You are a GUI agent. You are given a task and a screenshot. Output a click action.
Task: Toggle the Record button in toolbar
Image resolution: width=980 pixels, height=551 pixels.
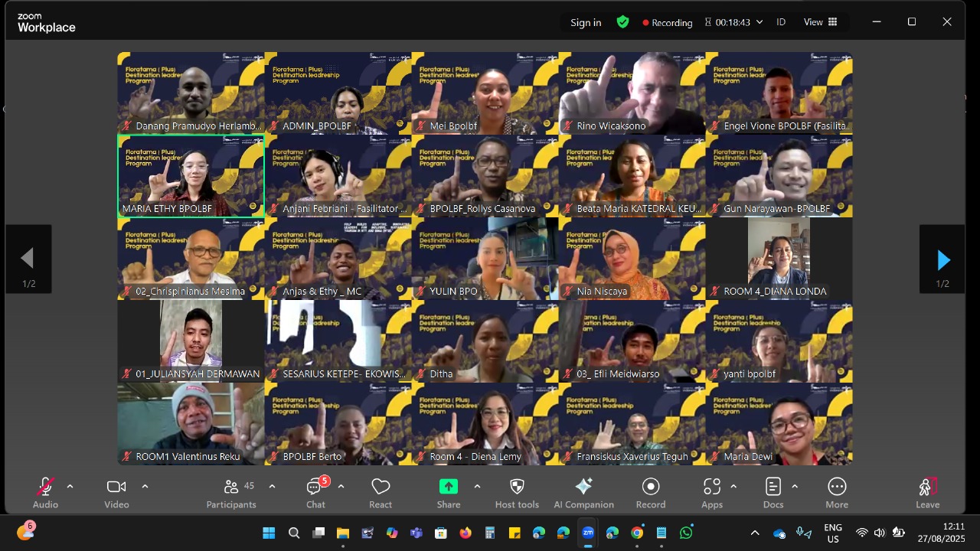click(x=651, y=492)
